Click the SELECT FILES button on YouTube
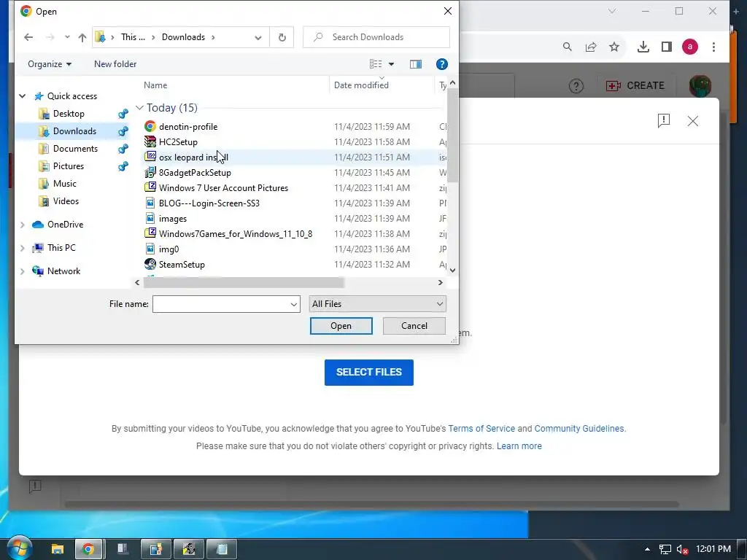This screenshot has height=560, width=747. (x=368, y=373)
